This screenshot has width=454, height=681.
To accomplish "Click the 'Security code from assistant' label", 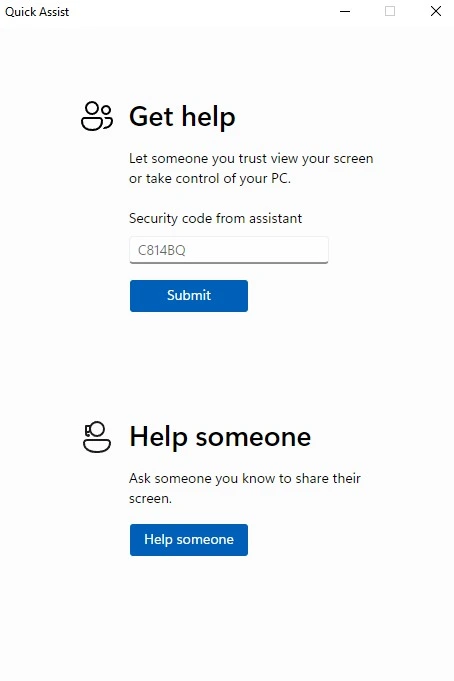I will click(215, 218).
